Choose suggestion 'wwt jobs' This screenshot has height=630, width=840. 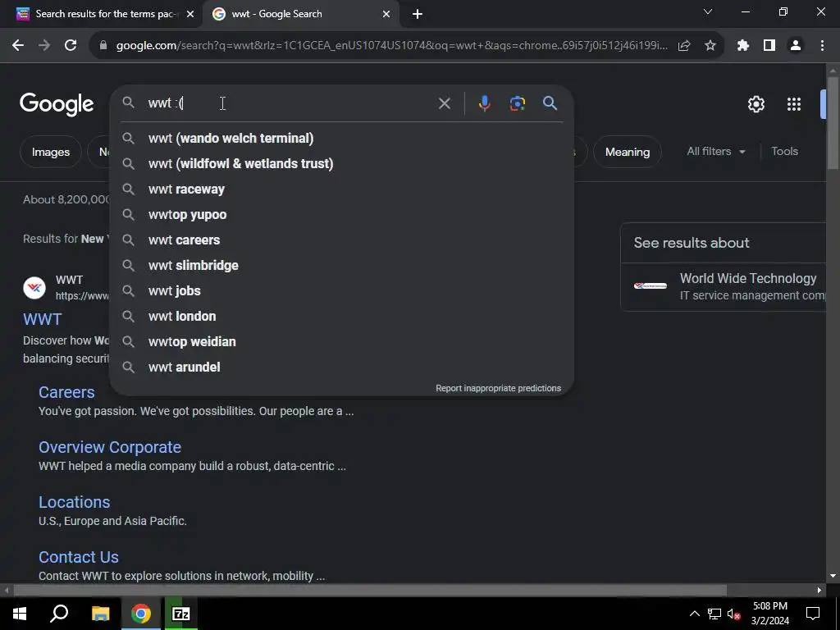click(342, 291)
